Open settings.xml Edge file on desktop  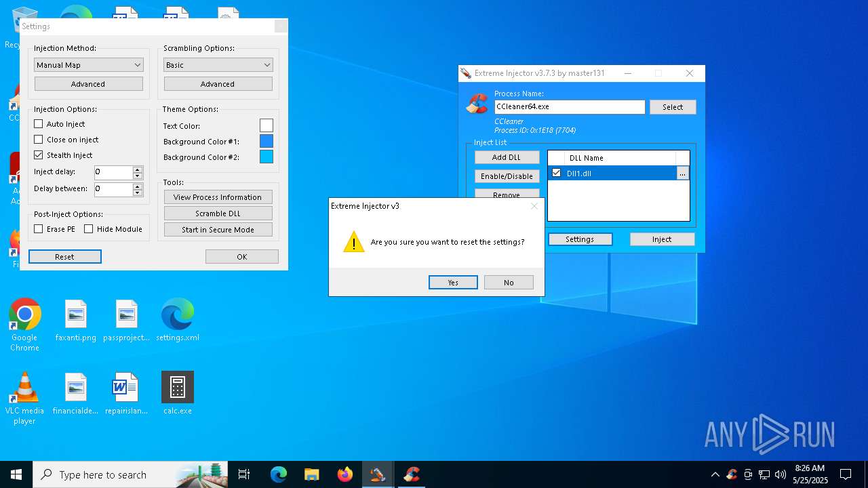pos(178,321)
